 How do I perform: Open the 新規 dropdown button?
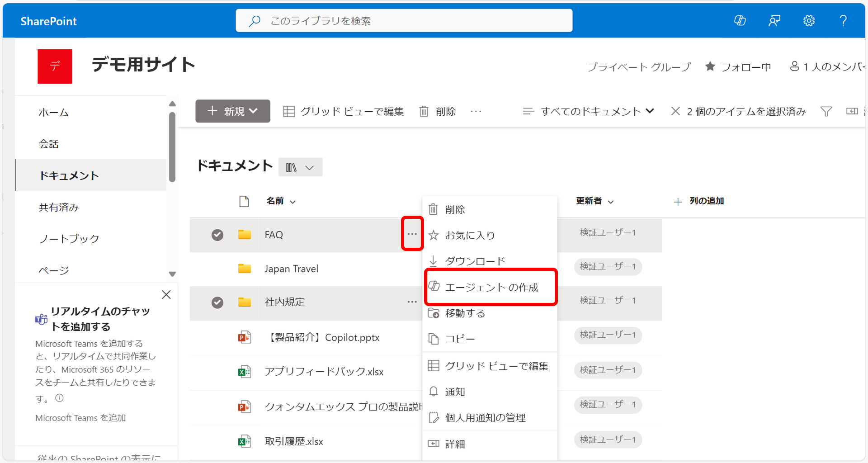click(233, 111)
